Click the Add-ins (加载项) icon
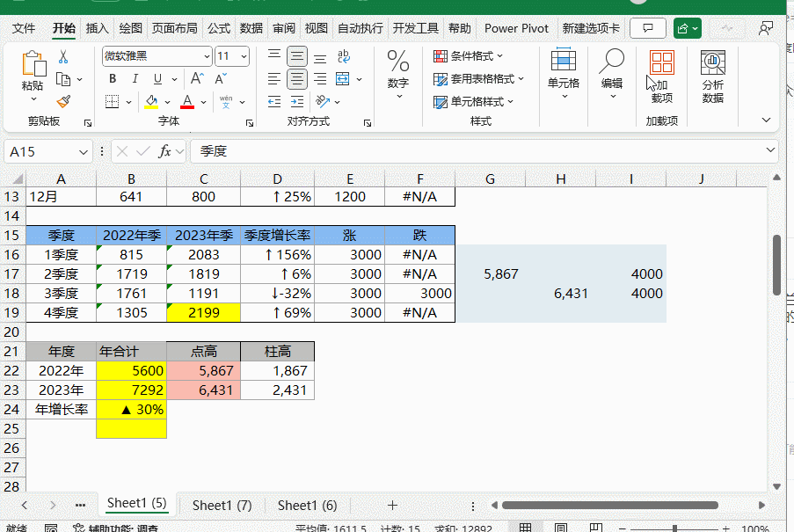 point(662,77)
